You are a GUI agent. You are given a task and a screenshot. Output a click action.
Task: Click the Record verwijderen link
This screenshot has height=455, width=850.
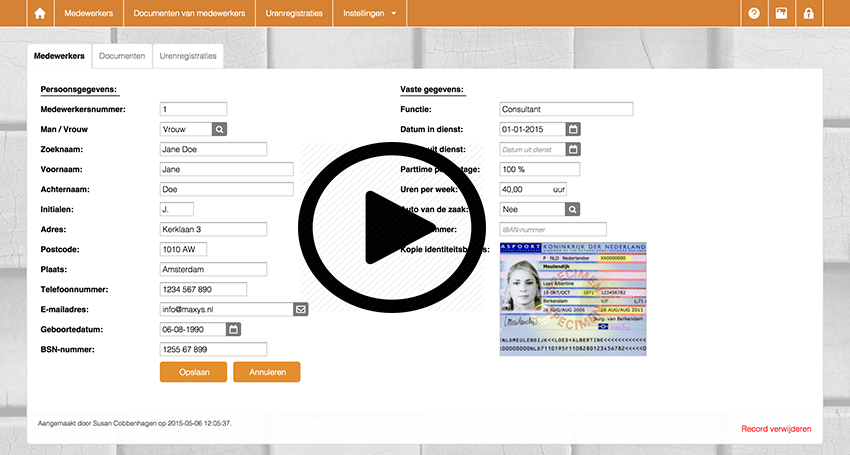click(776, 429)
